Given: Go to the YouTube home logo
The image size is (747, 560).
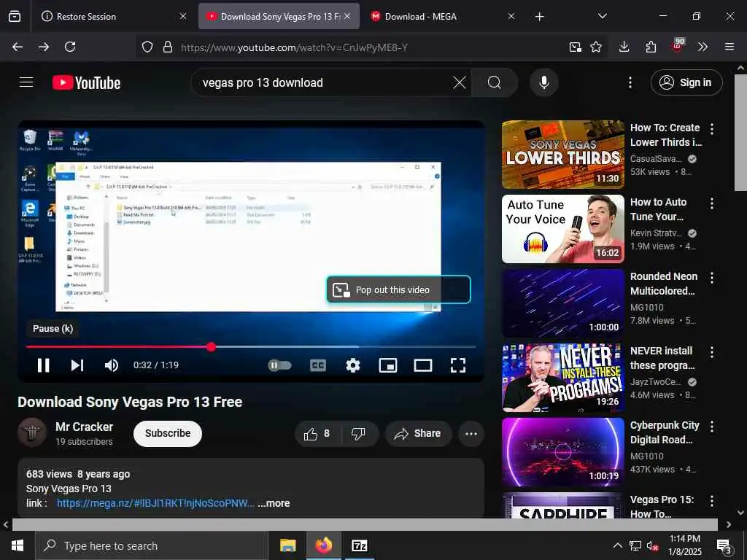Looking at the screenshot, I should 86,83.
